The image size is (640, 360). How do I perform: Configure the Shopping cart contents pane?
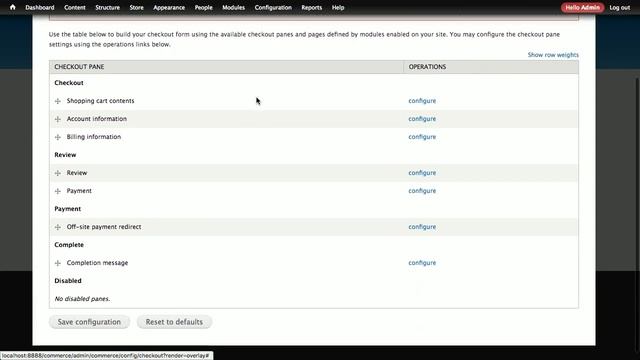point(422,101)
